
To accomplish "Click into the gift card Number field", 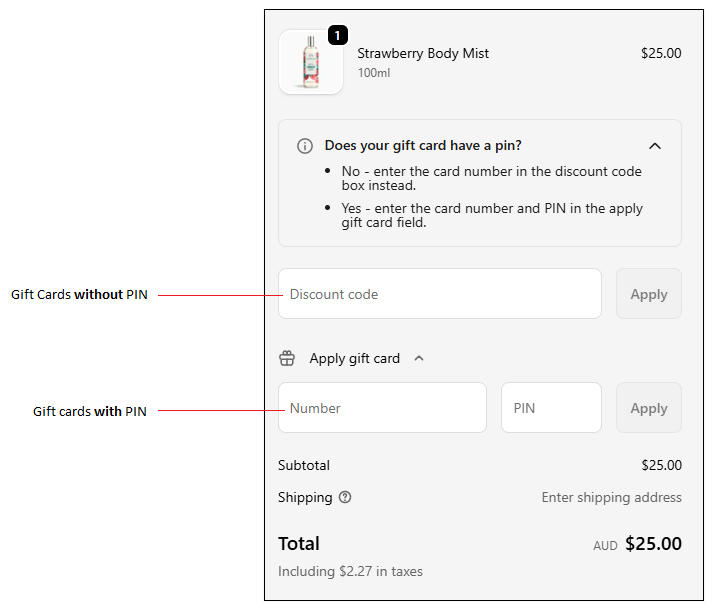I will 383,408.
